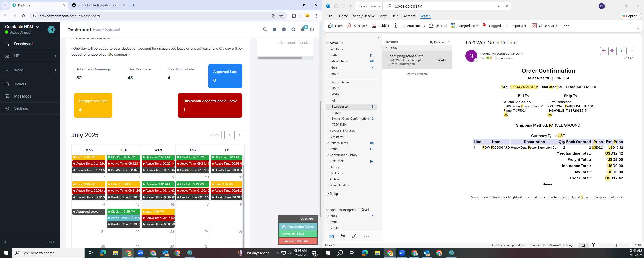Open the Copilot button in Outlook
The height and width of the screenshot is (258, 644).
coord(631,16)
